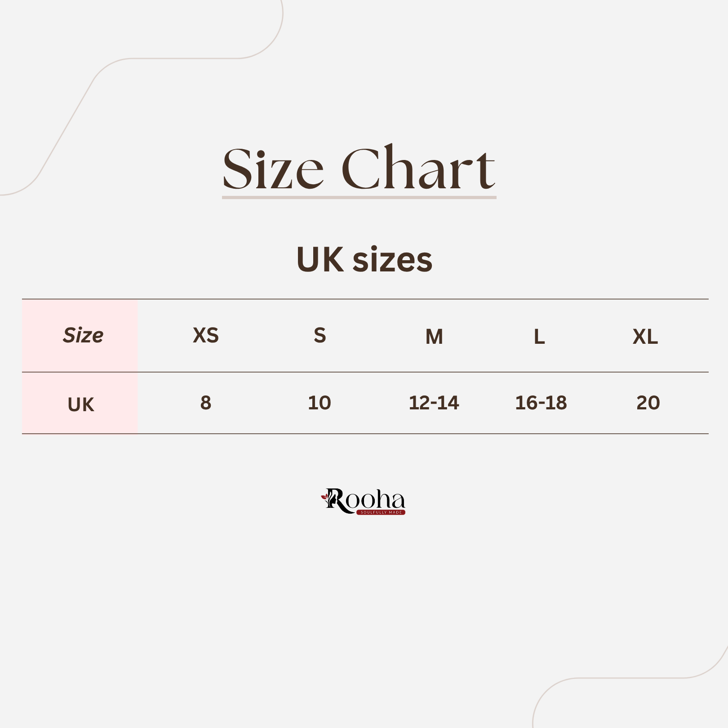Click the L size column header
This screenshot has width=728, height=728.
tap(539, 337)
